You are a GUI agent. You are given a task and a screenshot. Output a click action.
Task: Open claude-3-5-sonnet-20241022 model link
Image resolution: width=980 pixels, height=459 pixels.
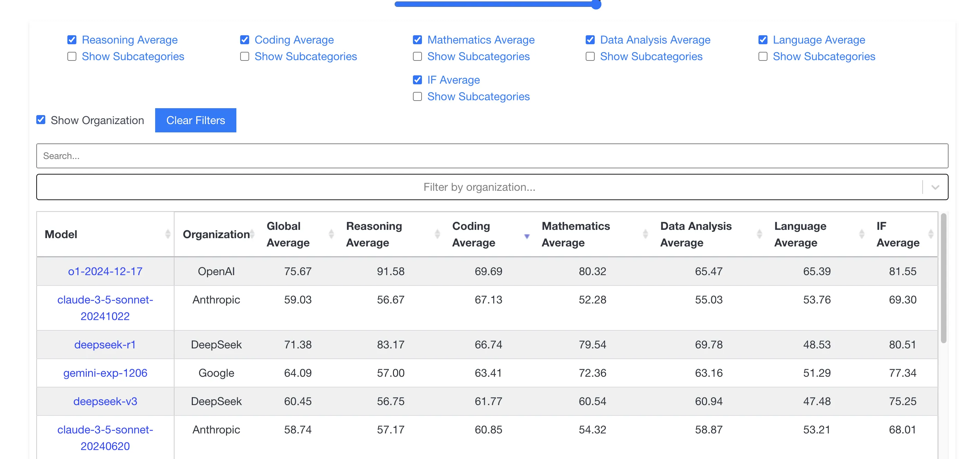pyautogui.click(x=105, y=308)
